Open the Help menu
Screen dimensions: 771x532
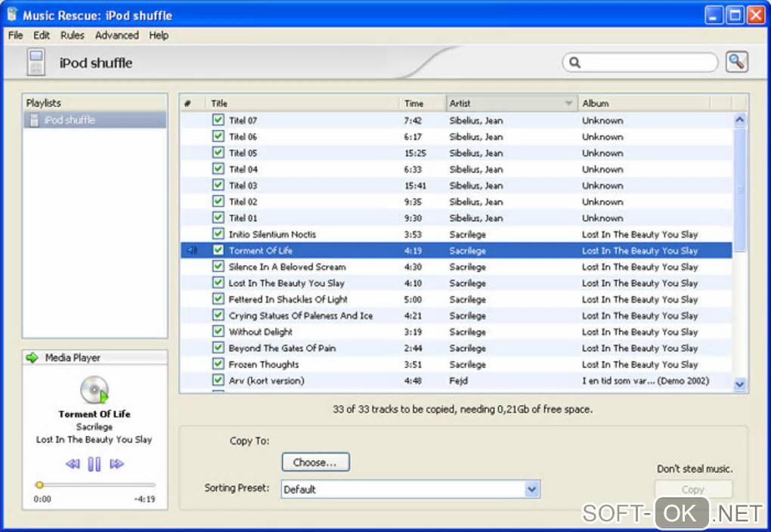[159, 36]
